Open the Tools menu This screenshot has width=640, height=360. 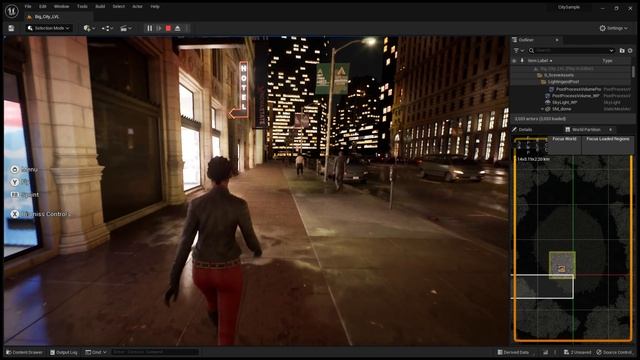(82, 7)
